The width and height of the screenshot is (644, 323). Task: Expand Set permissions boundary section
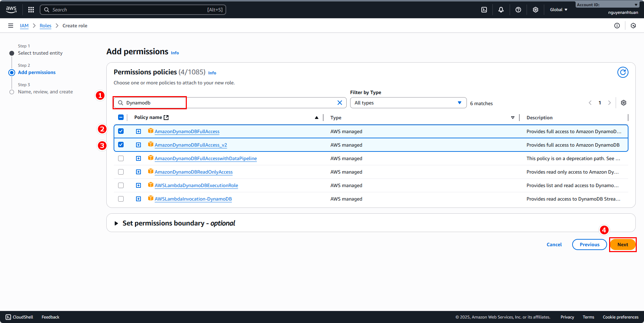tap(116, 223)
